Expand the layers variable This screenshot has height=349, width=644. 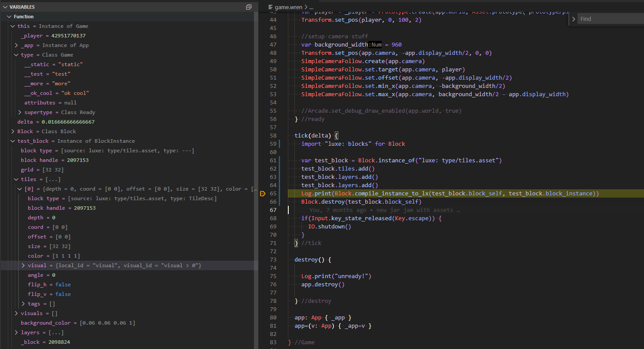(x=16, y=332)
